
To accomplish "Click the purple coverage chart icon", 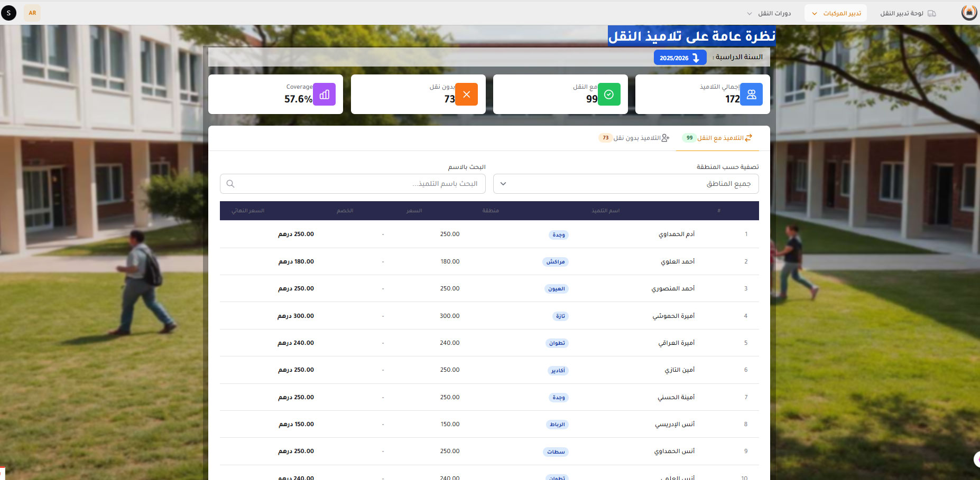I will pyautogui.click(x=324, y=95).
